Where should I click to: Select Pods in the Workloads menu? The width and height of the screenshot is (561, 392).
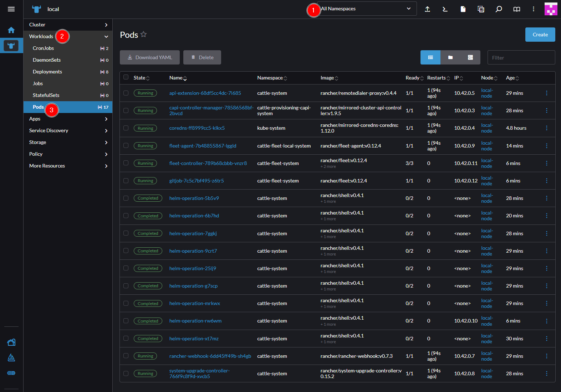pyautogui.click(x=68, y=107)
